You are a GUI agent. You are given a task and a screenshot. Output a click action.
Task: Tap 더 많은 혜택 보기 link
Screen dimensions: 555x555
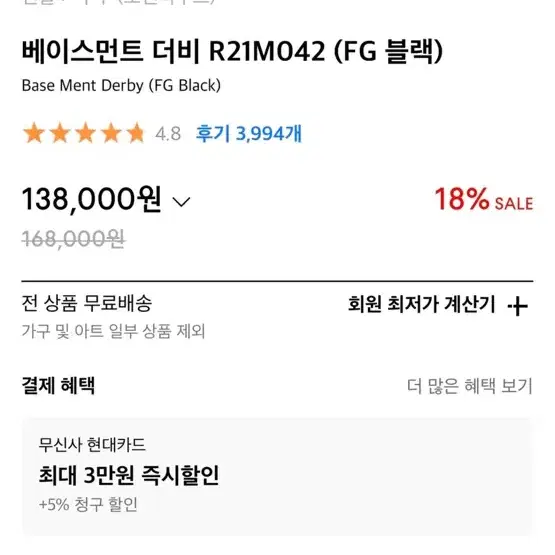[469, 386]
